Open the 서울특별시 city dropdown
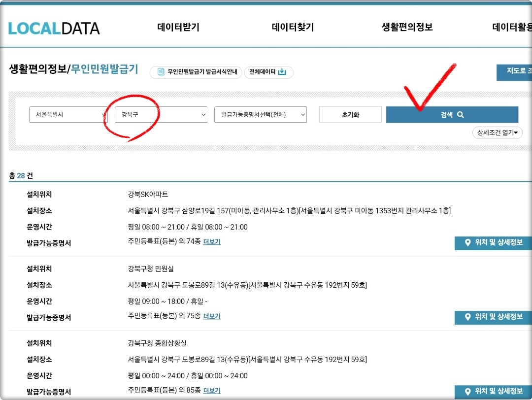The width and height of the screenshot is (532, 400). tap(68, 115)
